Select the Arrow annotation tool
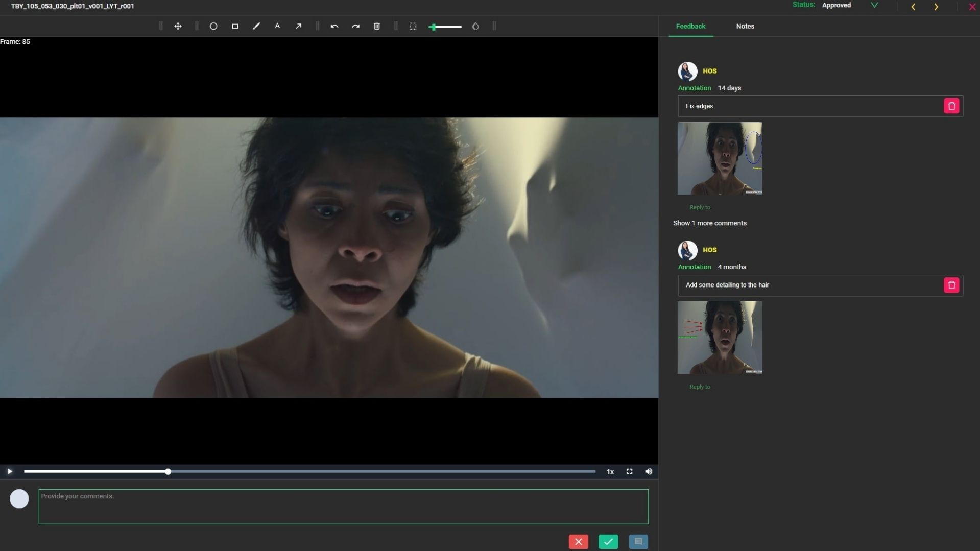The image size is (980, 551). (x=299, y=26)
